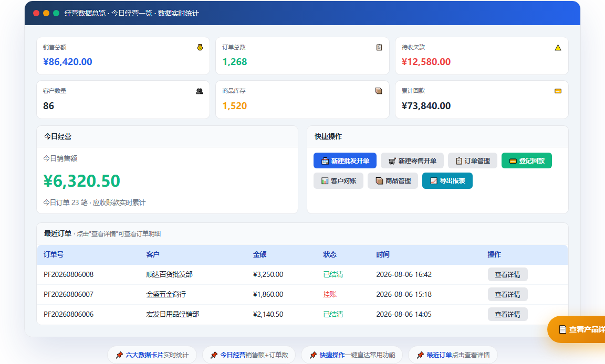Click customer 金盛五金商行
The width and height of the screenshot is (605, 364).
coord(166,295)
